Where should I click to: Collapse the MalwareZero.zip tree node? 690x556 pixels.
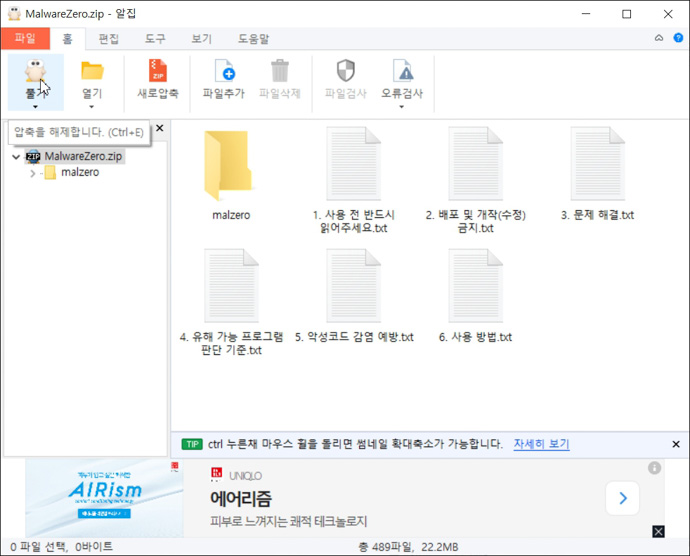(x=16, y=156)
